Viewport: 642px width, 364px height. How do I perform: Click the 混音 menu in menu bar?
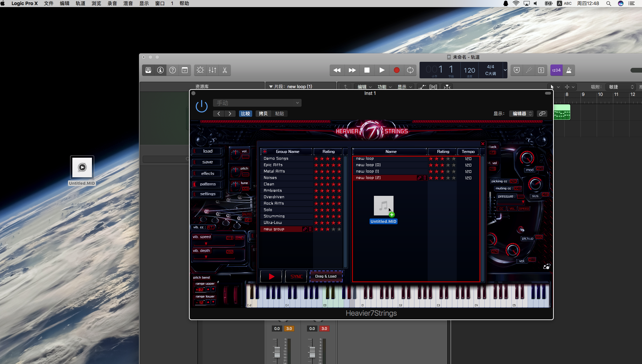click(128, 3)
